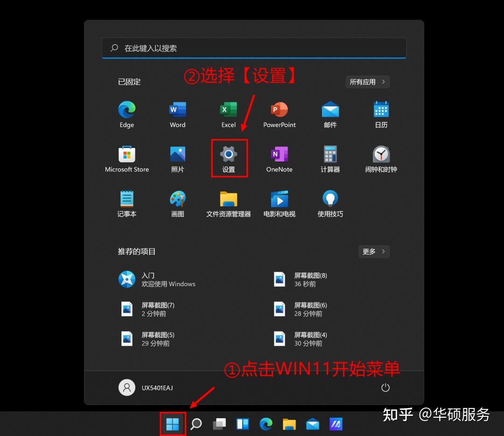Open 文件资源管理器 from pinned apps

point(228,204)
